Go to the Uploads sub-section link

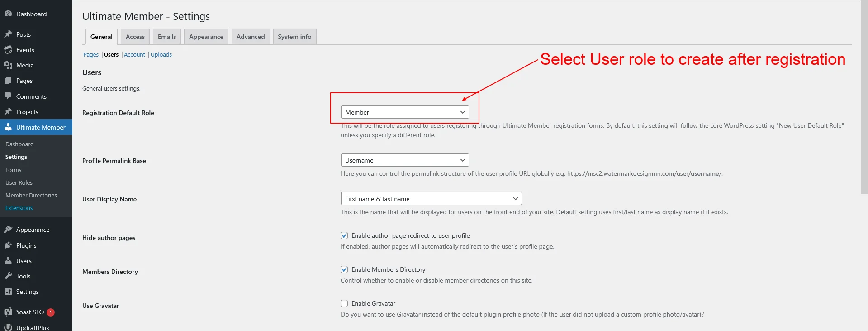pos(161,54)
